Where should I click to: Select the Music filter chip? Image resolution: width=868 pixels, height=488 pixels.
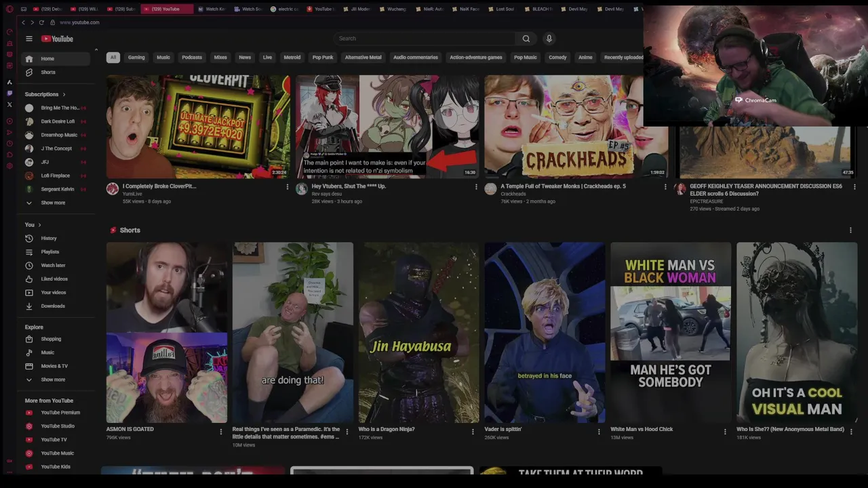(x=163, y=58)
